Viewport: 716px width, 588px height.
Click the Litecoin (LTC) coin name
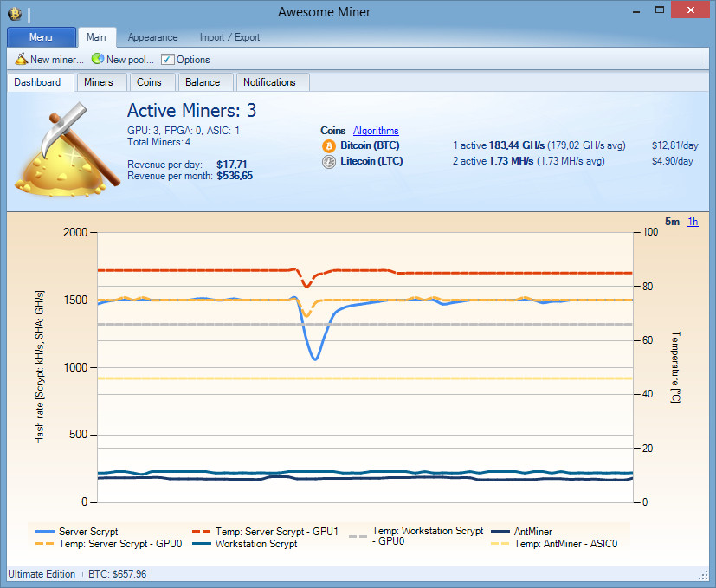[x=371, y=161]
